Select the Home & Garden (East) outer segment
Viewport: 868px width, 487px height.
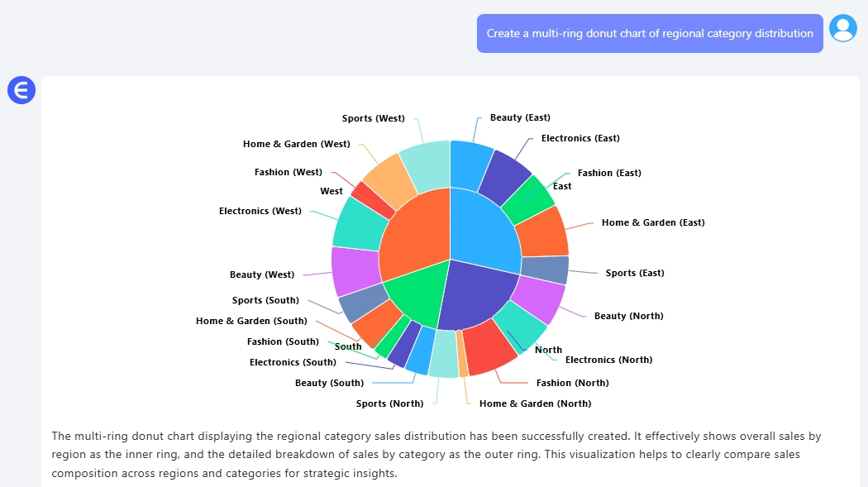click(543, 232)
